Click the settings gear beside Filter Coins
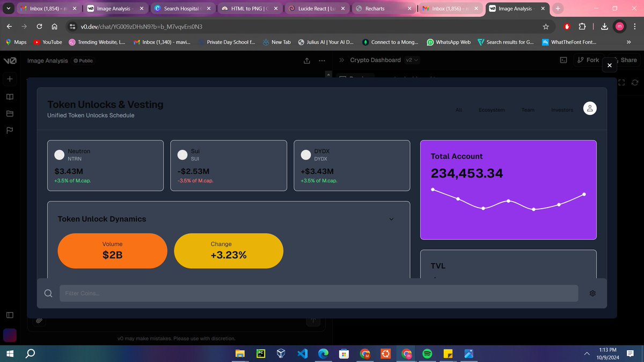The width and height of the screenshot is (644, 362). [593, 293]
